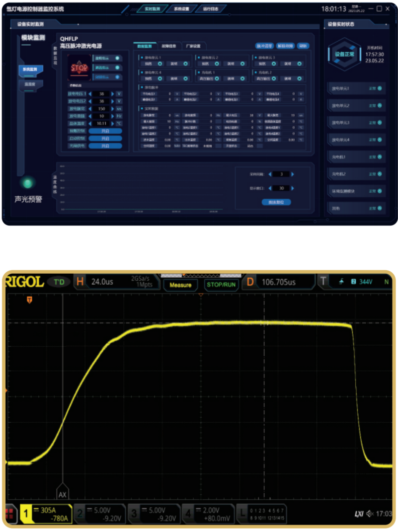Click the oscilloscope sound speaker icon
This screenshot has width=398, height=532.
tap(369, 514)
